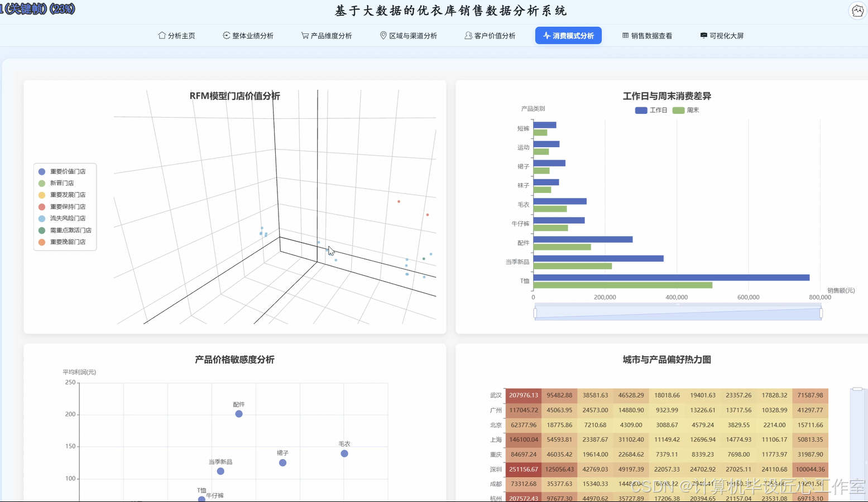Viewport: 868px width, 502px height.
Task: Toggle 新晋门店 legend series
Action: pos(56,184)
